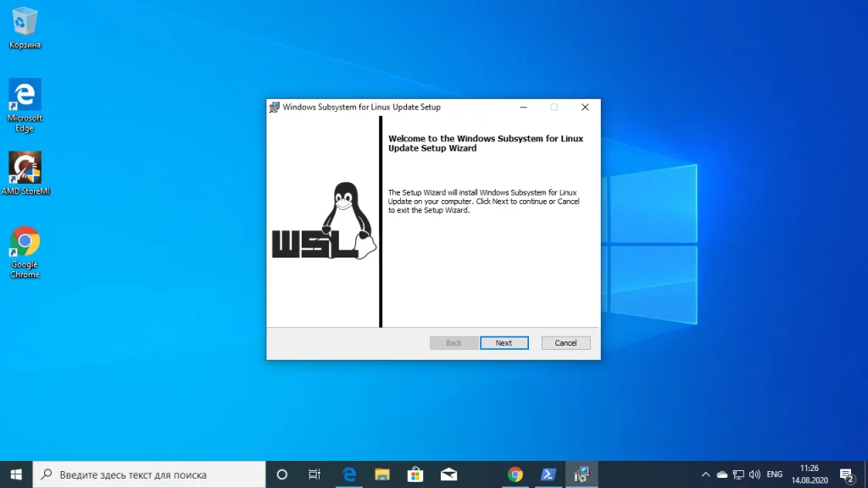
Task: Switch to Chrome on the taskbar
Action: point(515,474)
